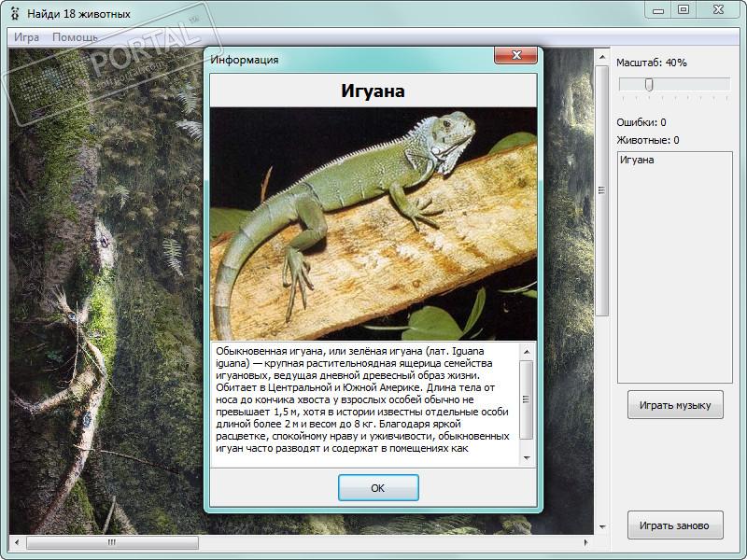The image size is (747, 560).
Task: Click the Ошибки: 0 label
Action: (x=641, y=122)
